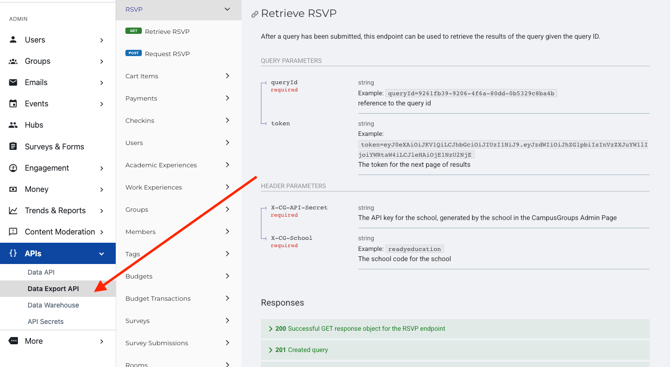Image resolution: width=670 pixels, height=367 pixels.
Task: Open Surveys & Forms in the sidebar
Action: (x=54, y=147)
